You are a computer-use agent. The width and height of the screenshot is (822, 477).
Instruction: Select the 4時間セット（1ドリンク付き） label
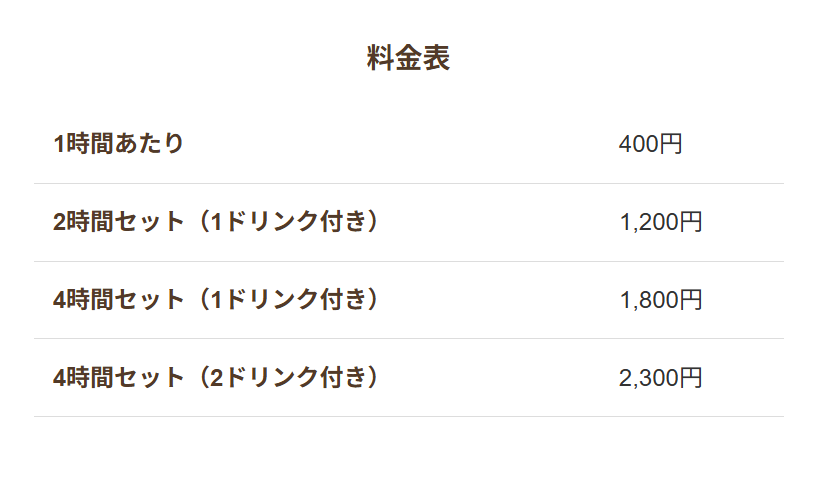tap(218, 299)
